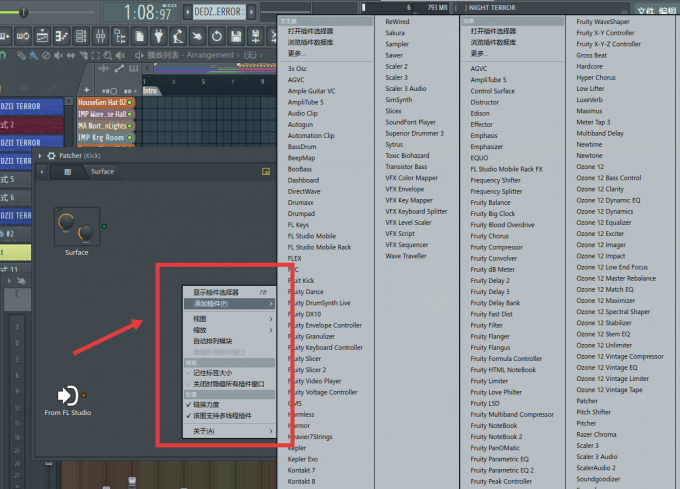This screenshot has width=680, height=489.
Task: Switch to the map tab in Patcher
Action: [x=68, y=172]
